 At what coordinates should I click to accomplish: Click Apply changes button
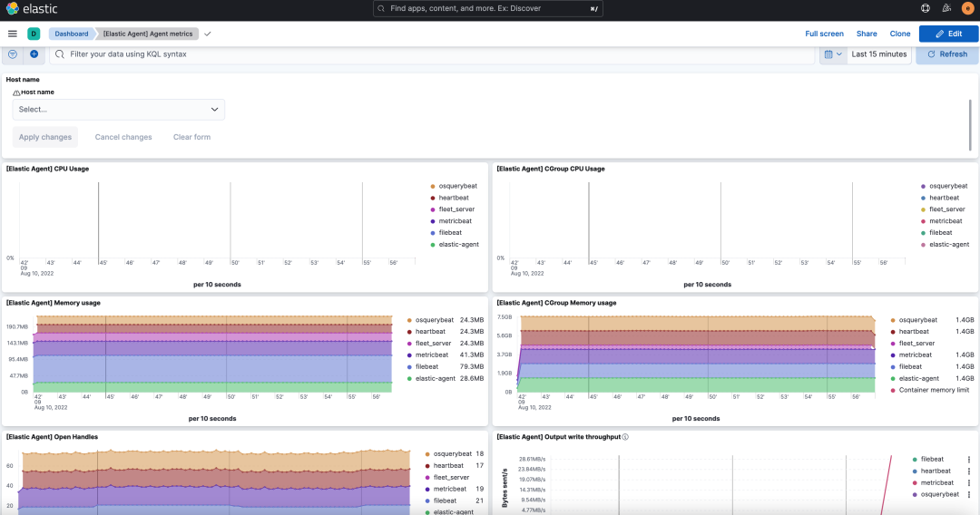(45, 137)
